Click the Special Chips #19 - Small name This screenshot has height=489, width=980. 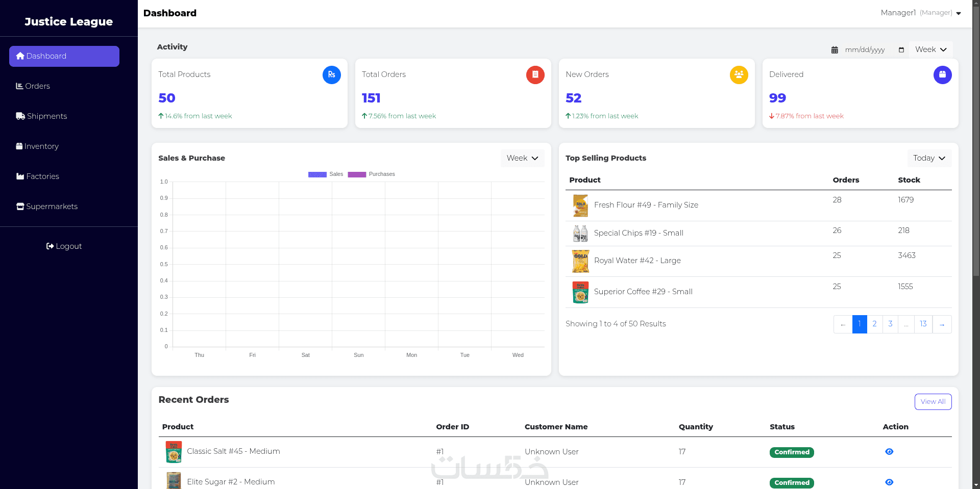click(x=639, y=233)
